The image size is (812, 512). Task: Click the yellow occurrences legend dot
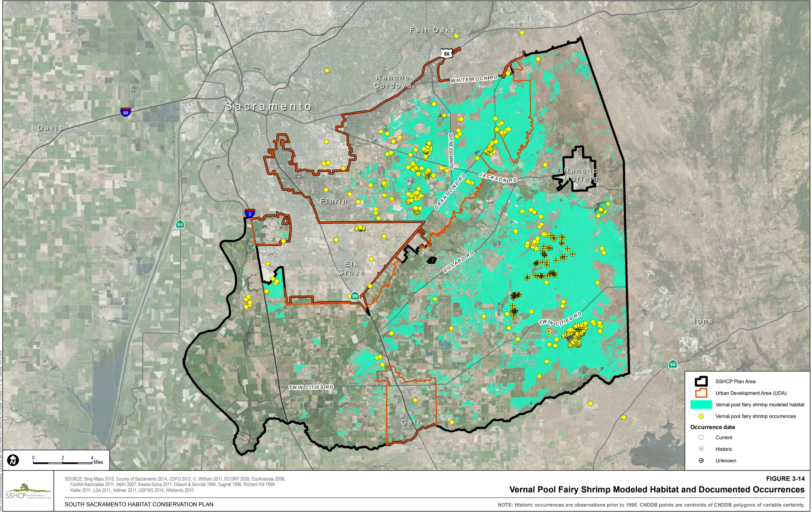pos(701,416)
